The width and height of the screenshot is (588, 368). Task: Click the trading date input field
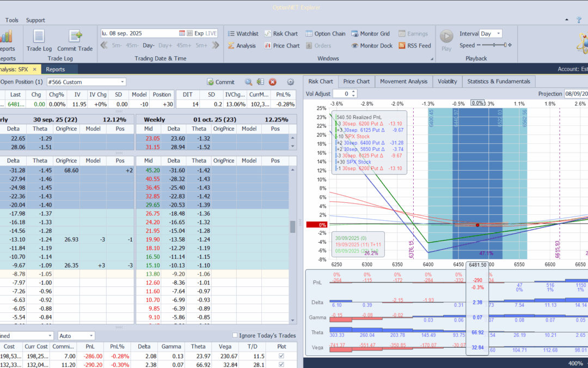coord(139,33)
